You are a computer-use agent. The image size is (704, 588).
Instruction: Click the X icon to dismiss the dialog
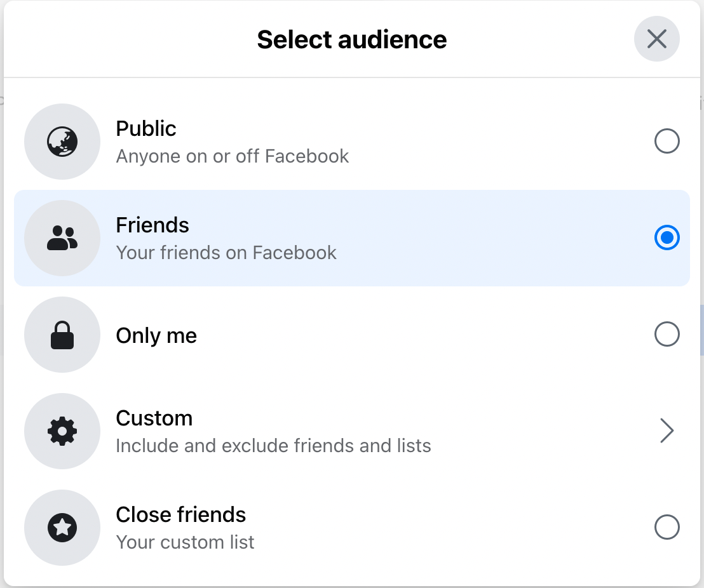[657, 39]
